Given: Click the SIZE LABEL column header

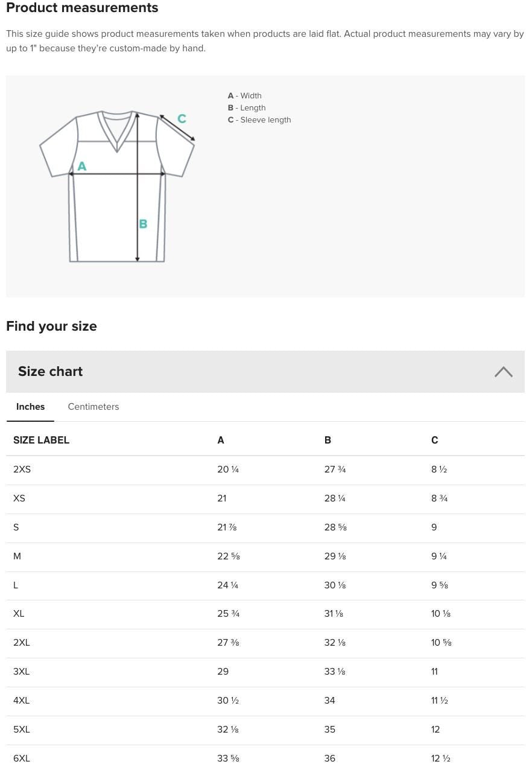Looking at the screenshot, I should [41, 441].
